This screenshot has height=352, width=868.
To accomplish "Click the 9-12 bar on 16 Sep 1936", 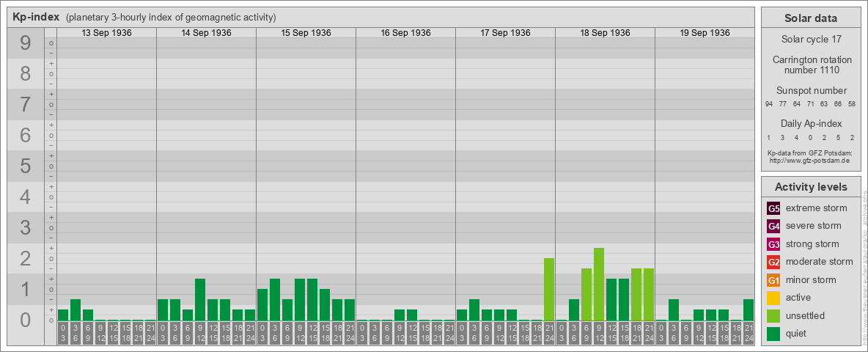I will pyautogui.click(x=399, y=315).
